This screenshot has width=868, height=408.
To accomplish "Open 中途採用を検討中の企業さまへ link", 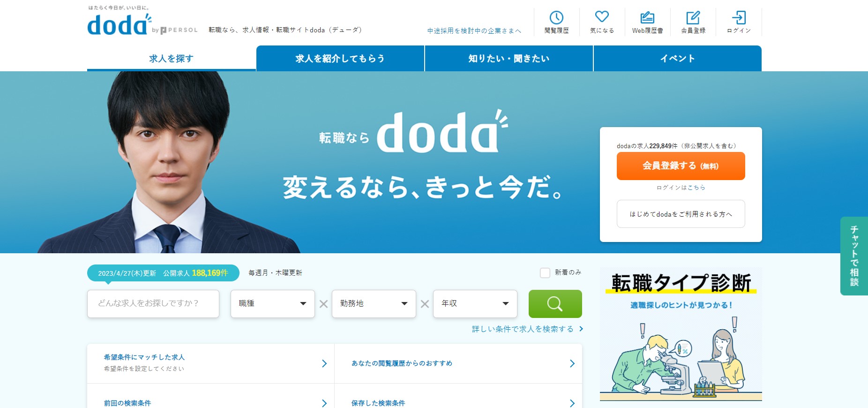I will coord(474,31).
